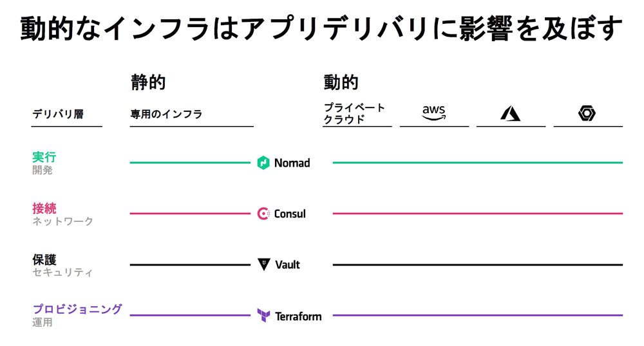Click the green Nomad hexagon logo icon
Viewport: 644px width, 346px height.
click(263, 163)
